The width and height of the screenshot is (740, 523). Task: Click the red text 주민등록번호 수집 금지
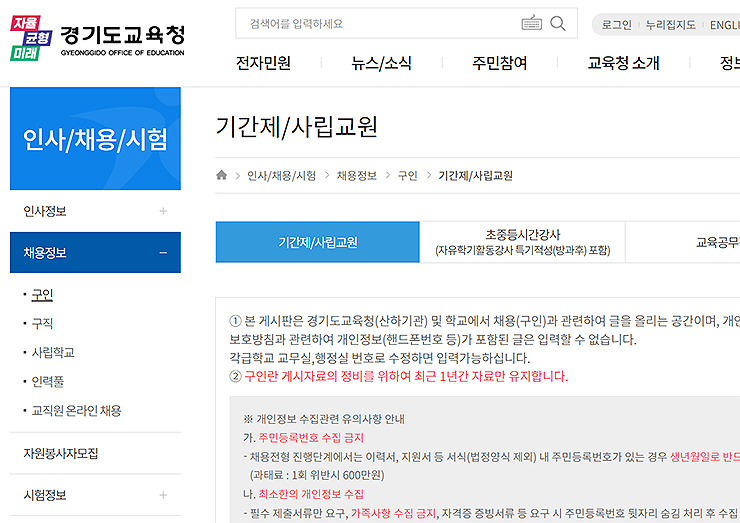click(311, 438)
